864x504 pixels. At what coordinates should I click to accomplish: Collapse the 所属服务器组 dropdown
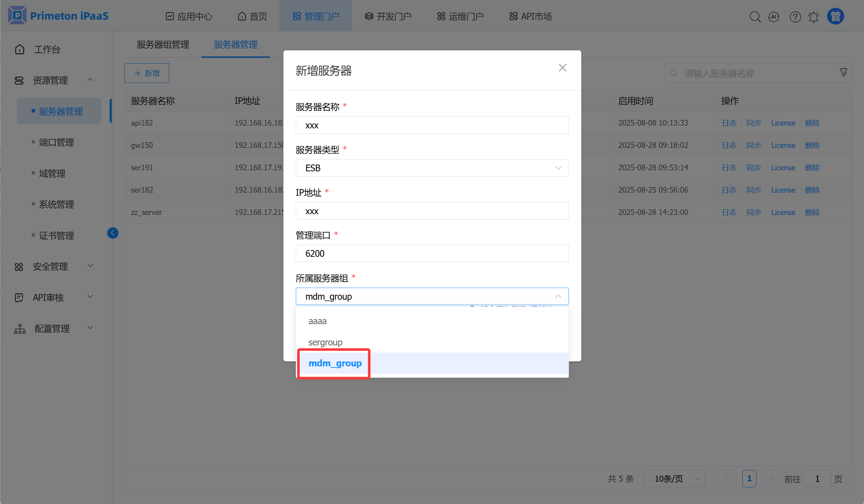(x=558, y=297)
